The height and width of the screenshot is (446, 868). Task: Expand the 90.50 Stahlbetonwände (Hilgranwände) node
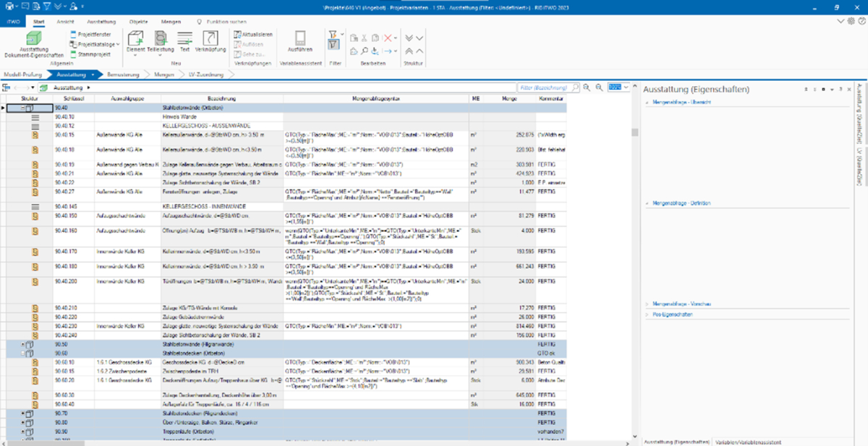(24, 346)
